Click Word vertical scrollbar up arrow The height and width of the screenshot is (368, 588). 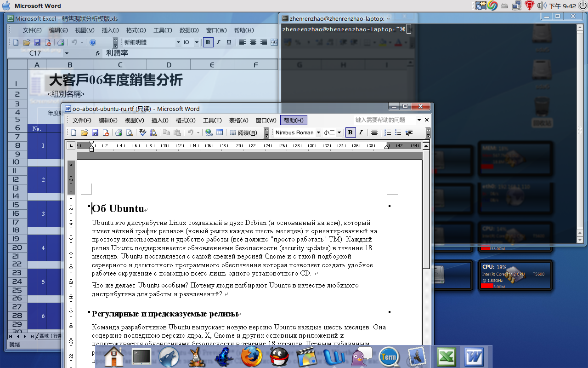click(426, 146)
